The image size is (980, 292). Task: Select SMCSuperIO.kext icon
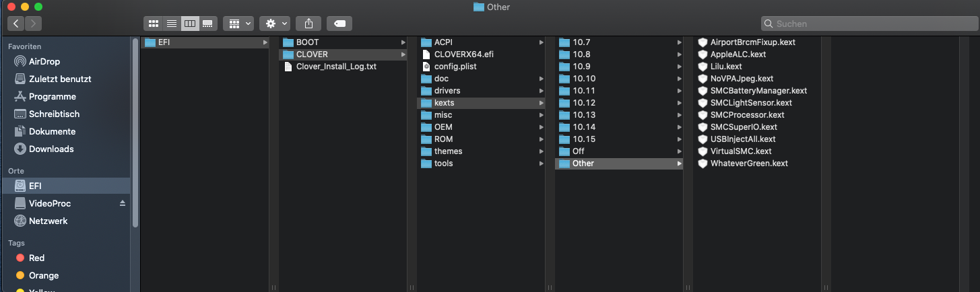[x=703, y=127]
